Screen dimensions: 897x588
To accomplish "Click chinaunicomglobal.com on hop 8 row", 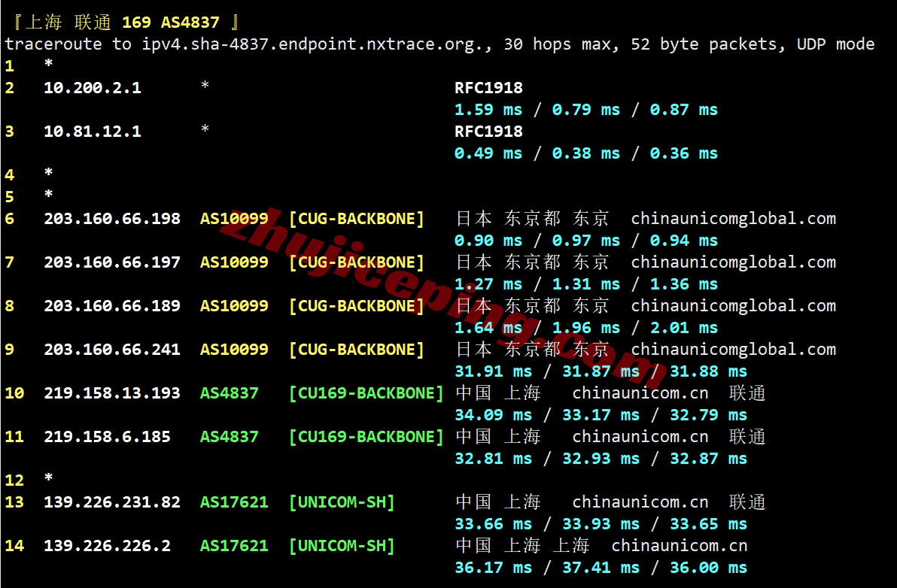I will 734,306.
